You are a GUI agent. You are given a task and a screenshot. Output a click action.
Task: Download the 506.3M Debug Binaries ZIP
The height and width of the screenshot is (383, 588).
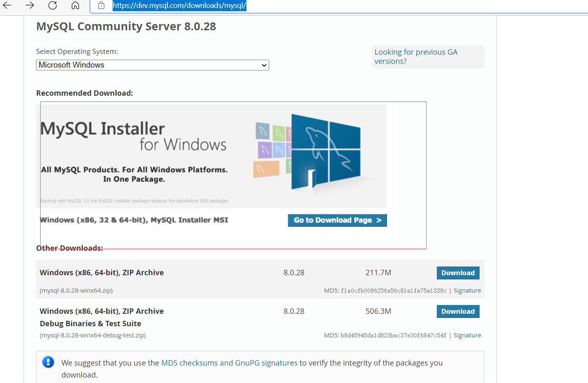coord(458,311)
